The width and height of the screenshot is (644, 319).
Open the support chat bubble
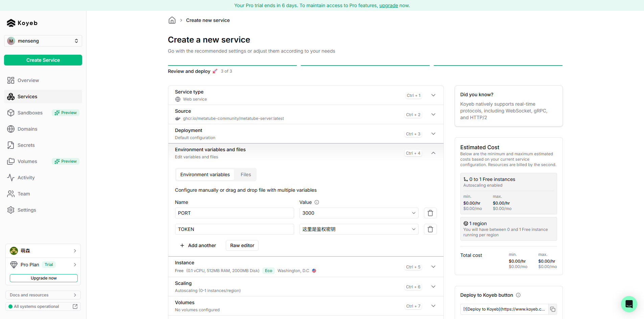pyautogui.click(x=628, y=304)
